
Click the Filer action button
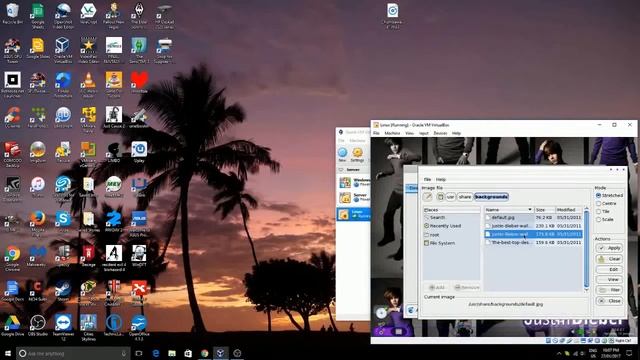(609, 290)
